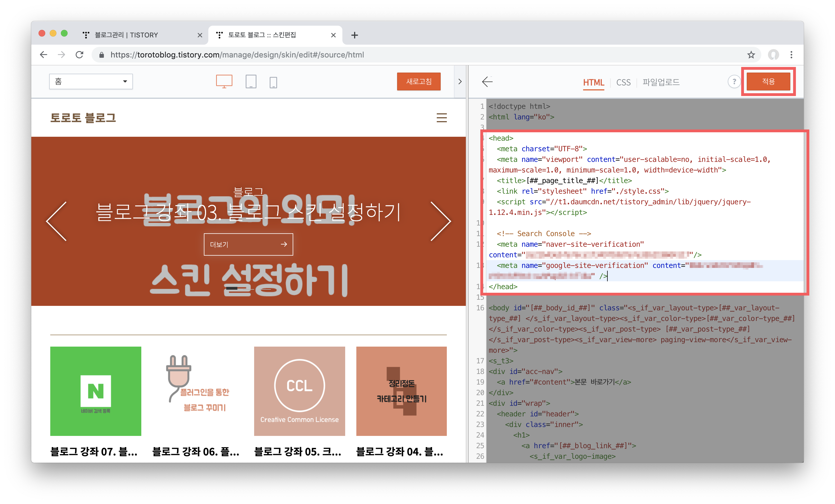This screenshot has height=504, width=835.
Task: Click the naver-site-verification meta line
Action: [595, 249]
